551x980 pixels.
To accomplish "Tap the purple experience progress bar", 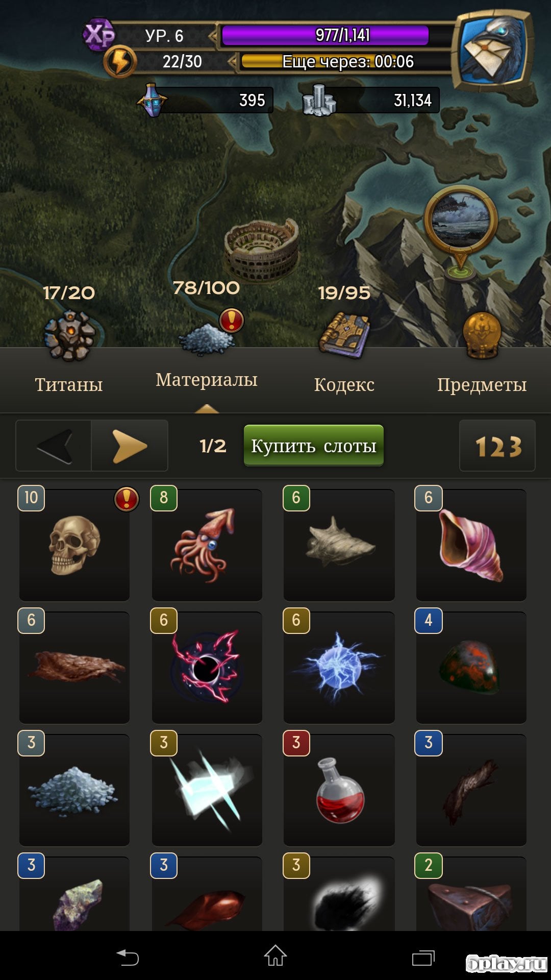I will 325,35.
